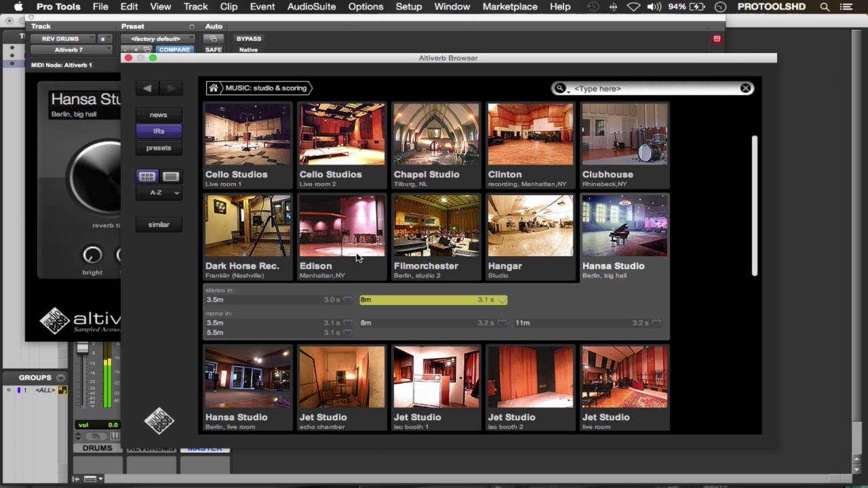
Task: Click the home icon in the browser breadcrumb
Action: 214,88
